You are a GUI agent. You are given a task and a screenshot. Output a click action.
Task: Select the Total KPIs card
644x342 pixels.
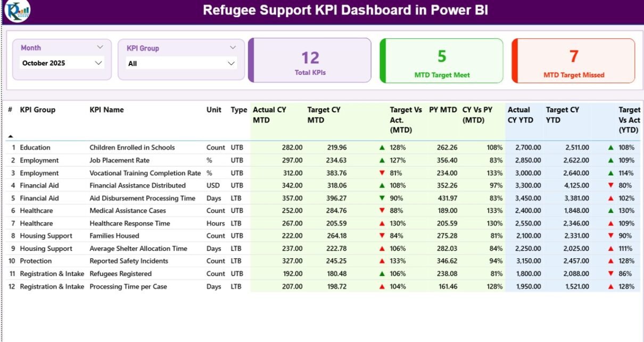[310, 60]
